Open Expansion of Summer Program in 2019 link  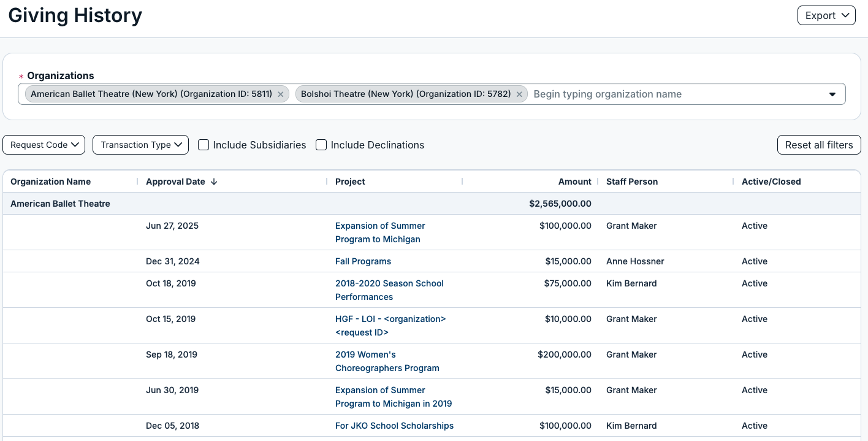394,397
